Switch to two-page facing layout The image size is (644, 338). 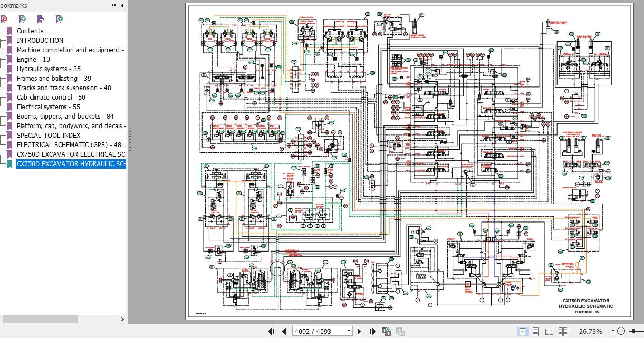pyautogui.click(x=549, y=331)
